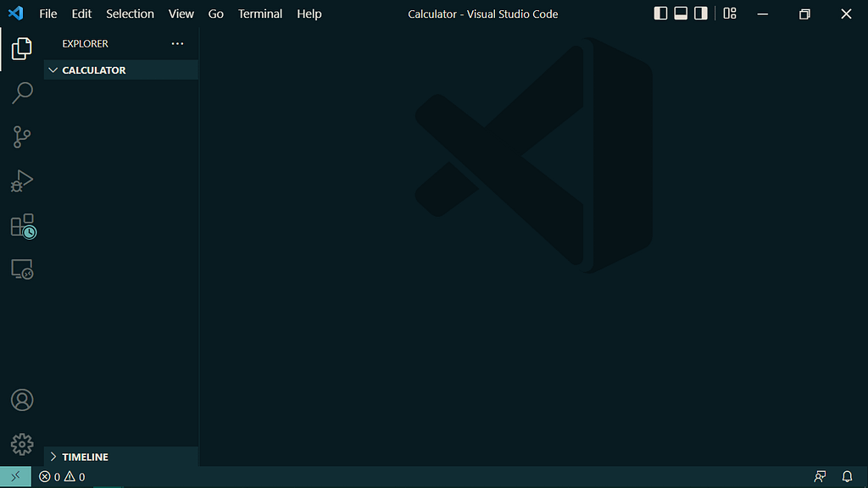This screenshot has height=488, width=868.
Task: Open the View menu
Action: (181, 14)
